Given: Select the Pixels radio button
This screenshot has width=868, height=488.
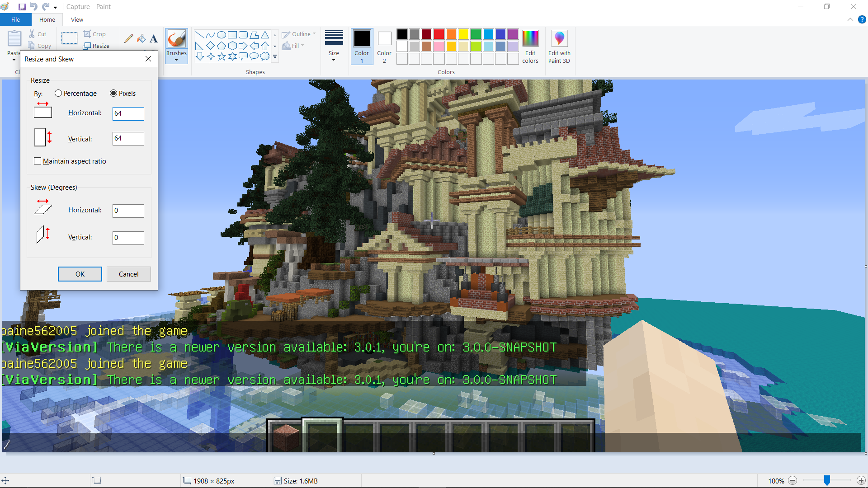Looking at the screenshot, I should [x=113, y=94].
